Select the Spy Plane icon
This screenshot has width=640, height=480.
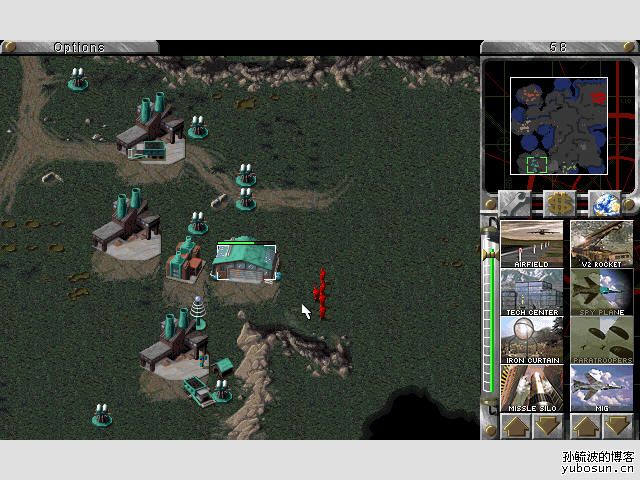pos(602,292)
